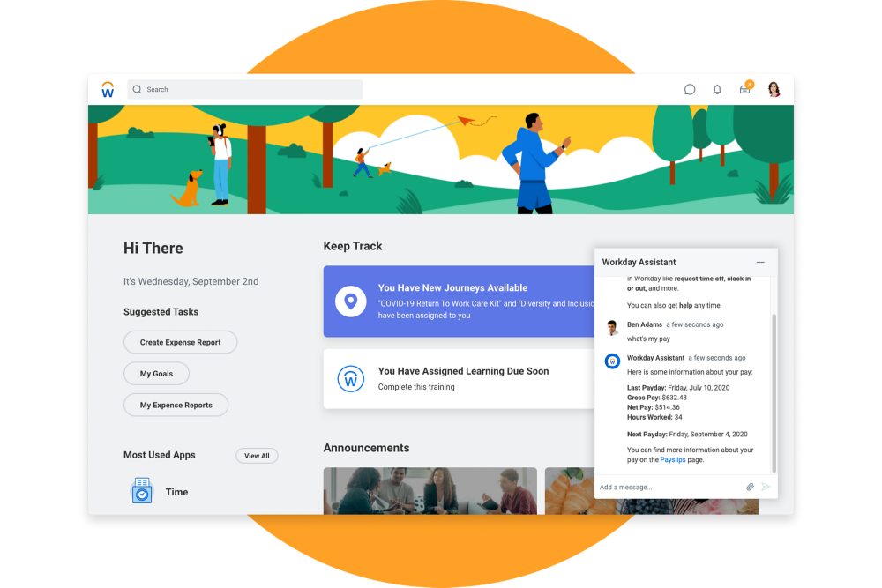Open the food photo announcement thumbnail
Image resolution: width=882 pixels, height=588 pixels.
pyautogui.click(x=570, y=491)
